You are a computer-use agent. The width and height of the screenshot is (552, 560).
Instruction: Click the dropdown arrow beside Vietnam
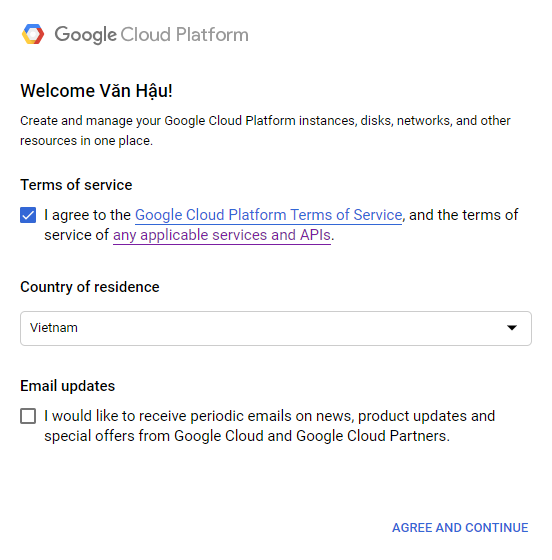(x=512, y=328)
